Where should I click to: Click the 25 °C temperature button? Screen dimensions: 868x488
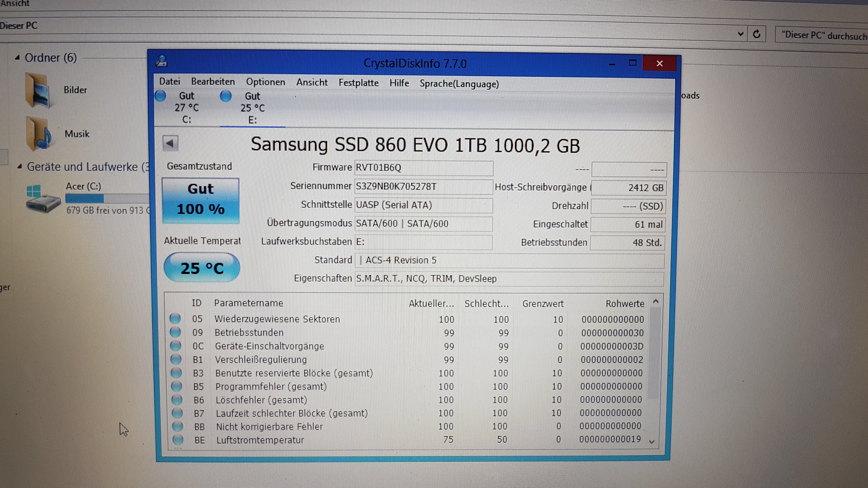pos(202,268)
